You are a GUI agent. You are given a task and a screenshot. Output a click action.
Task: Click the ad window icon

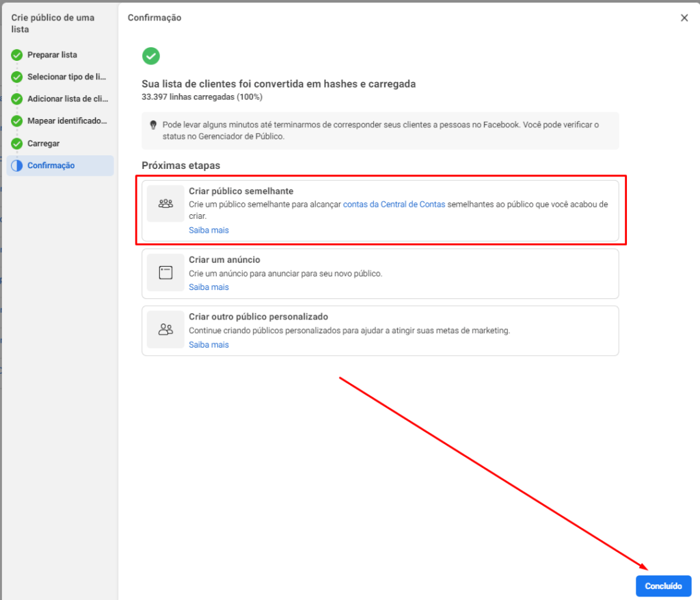click(x=165, y=272)
